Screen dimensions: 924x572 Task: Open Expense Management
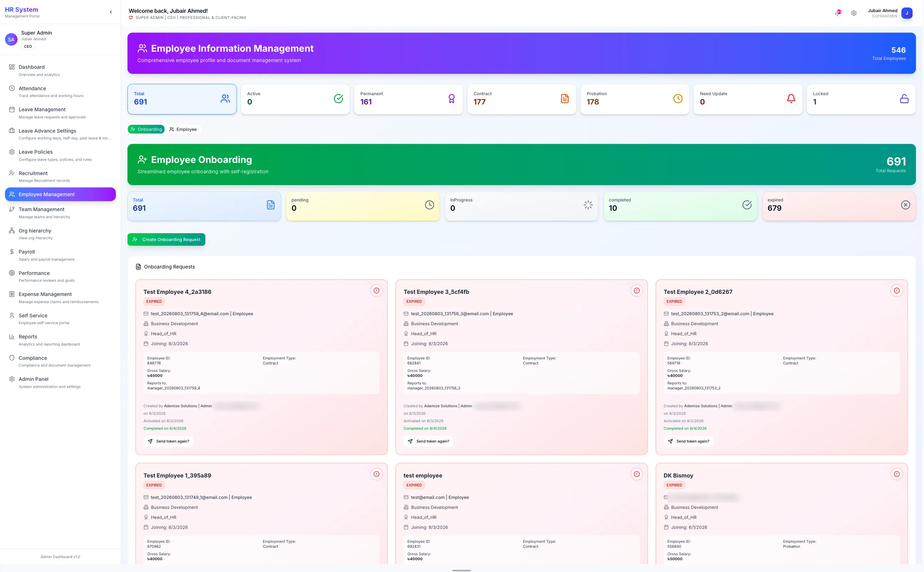pyautogui.click(x=61, y=297)
